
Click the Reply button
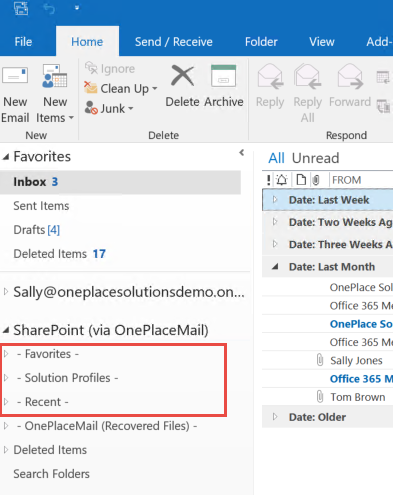[x=270, y=86]
